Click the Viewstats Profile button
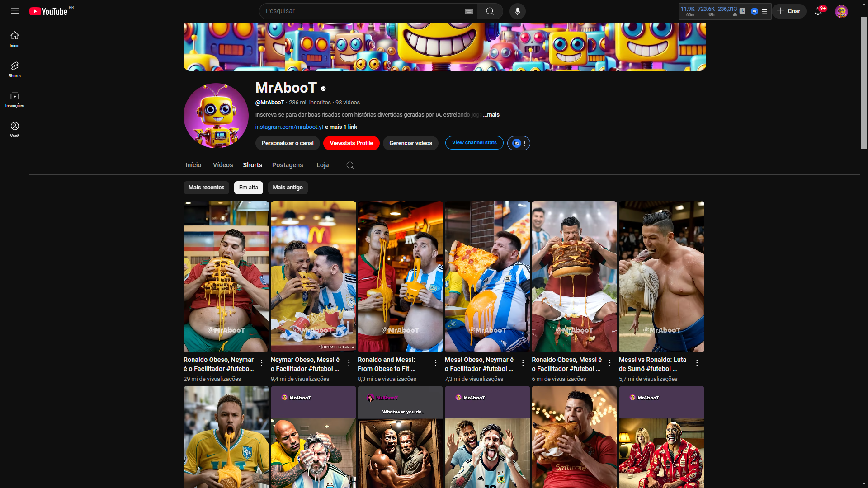The height and width of the screenshot is (488, 868). point(351,143)
